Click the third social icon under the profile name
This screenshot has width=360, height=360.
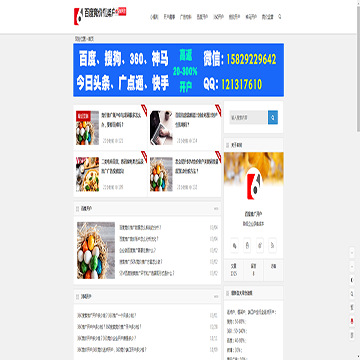[260, 245]
